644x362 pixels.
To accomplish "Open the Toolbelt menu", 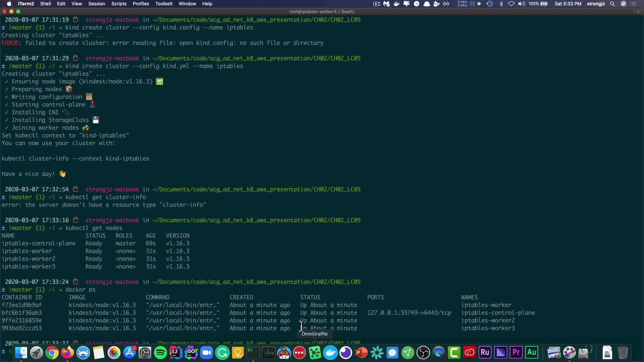I will [x=164, y=4].
